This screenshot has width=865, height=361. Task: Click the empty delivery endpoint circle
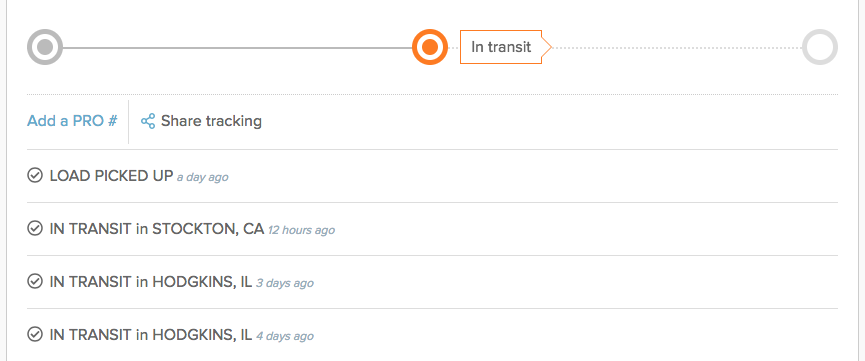(820, 47)
